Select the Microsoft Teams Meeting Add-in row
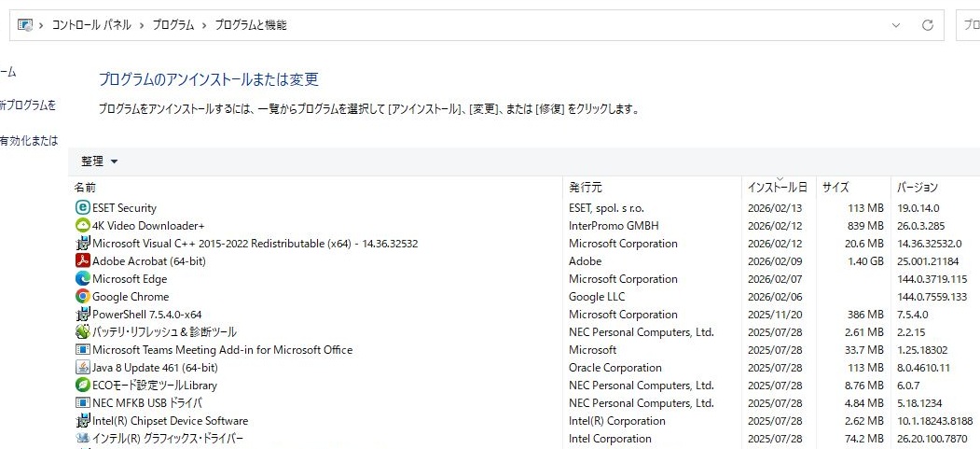This screenshot has height=449, width=980. [222, 350]
